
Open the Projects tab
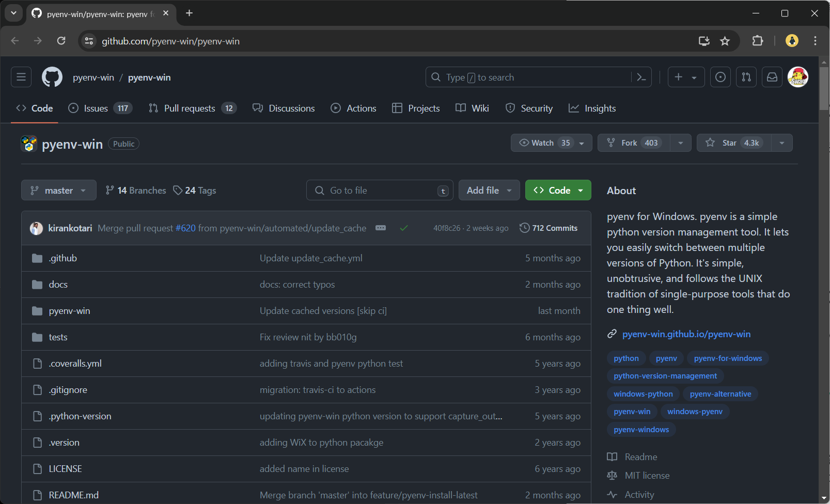[x=416, y=108]
